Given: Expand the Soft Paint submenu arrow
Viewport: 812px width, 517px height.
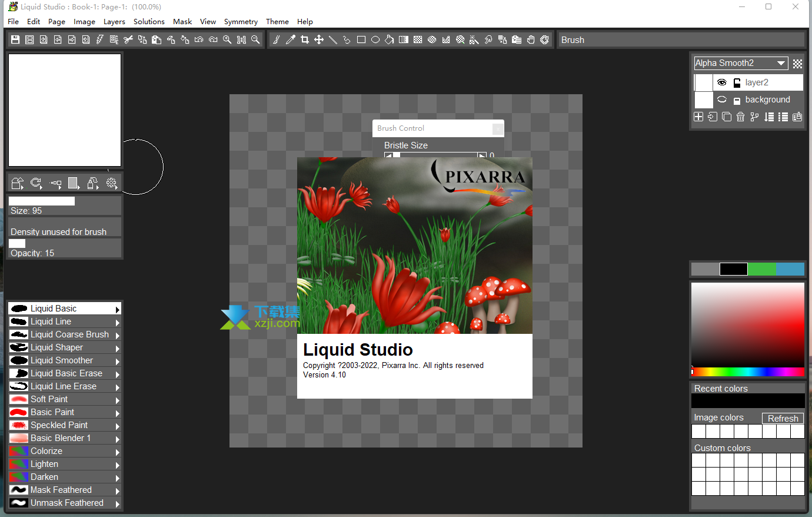Looking at the screenshot, I should coord(118,400).
